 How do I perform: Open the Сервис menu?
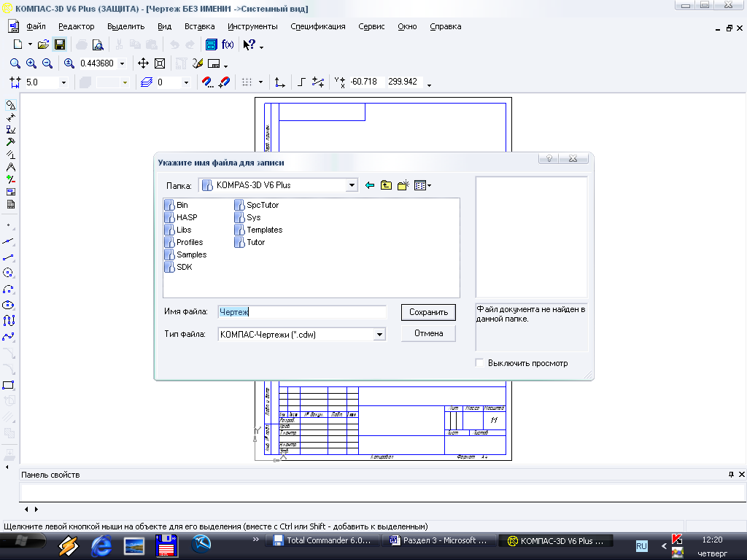click(x=371, y=26)
